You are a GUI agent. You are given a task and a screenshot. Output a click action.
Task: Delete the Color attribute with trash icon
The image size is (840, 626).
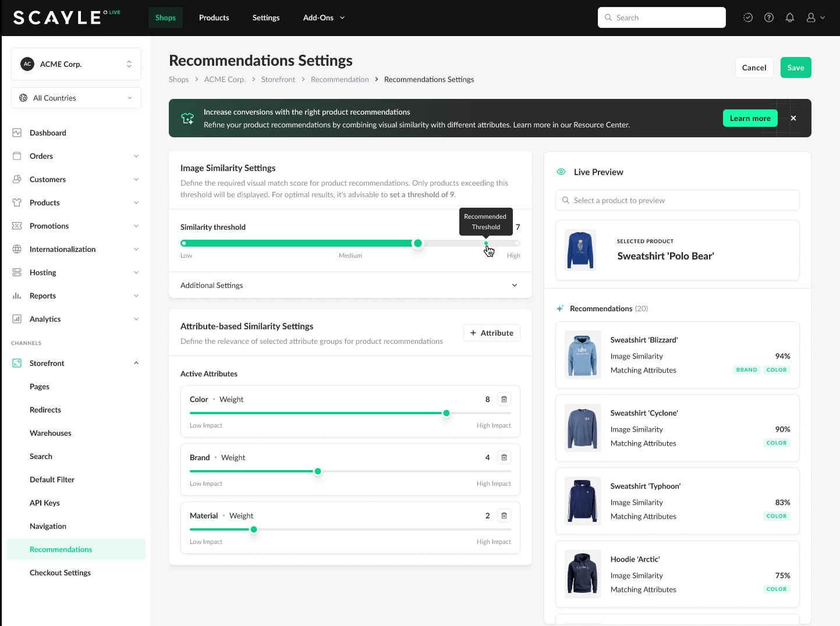click(x=504, y=399)
